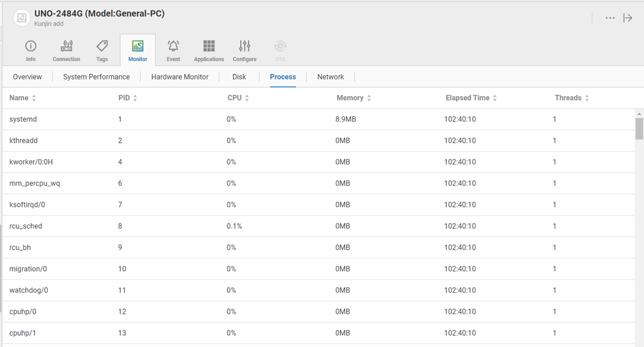Screen dimensions: 644x347
Task: Click the process list vertical scrollbar
Action: (x=639, y=128)
